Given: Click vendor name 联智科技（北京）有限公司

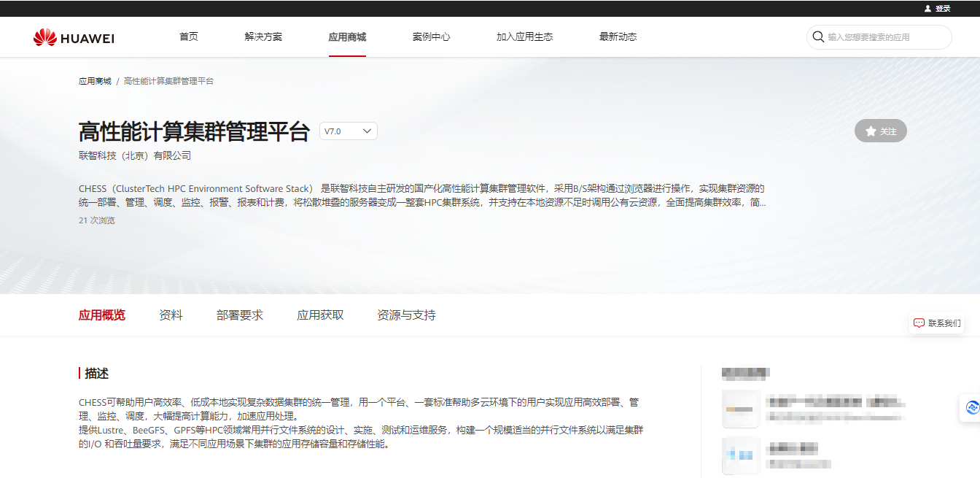Looking at the screenshot, I should pos(135,155).
